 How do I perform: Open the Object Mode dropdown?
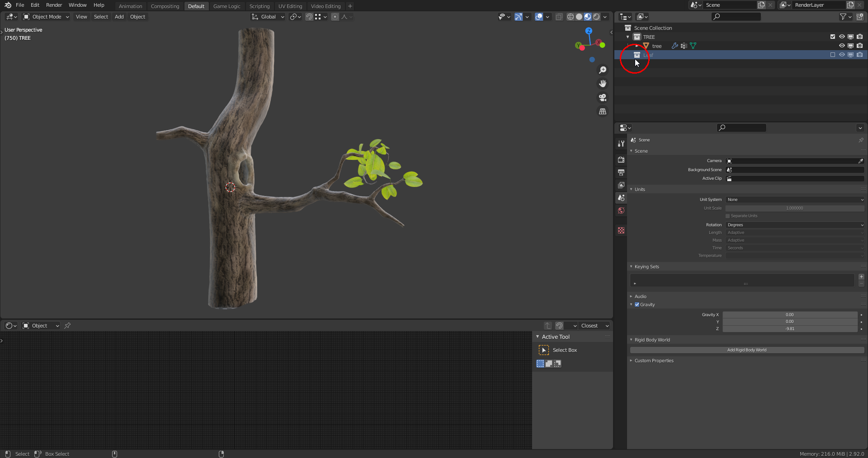pos(46,17)
